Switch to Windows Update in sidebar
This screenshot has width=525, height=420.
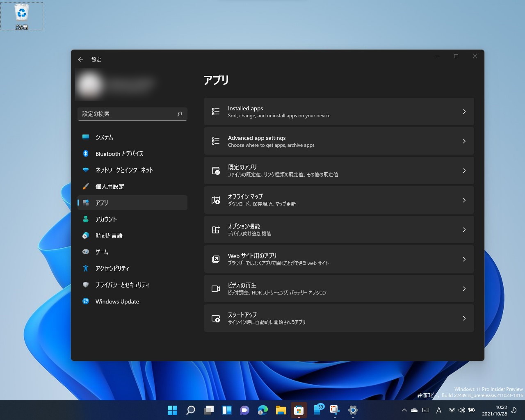click(116, 301)
